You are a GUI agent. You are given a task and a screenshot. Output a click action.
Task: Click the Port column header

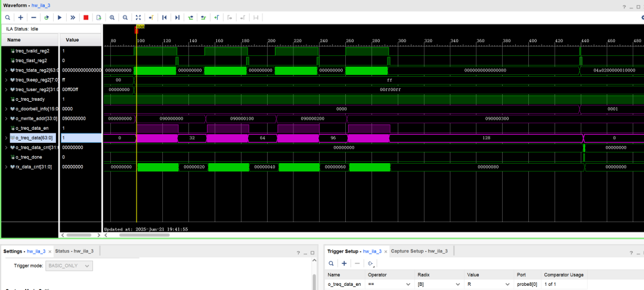(x=527, y=275)
